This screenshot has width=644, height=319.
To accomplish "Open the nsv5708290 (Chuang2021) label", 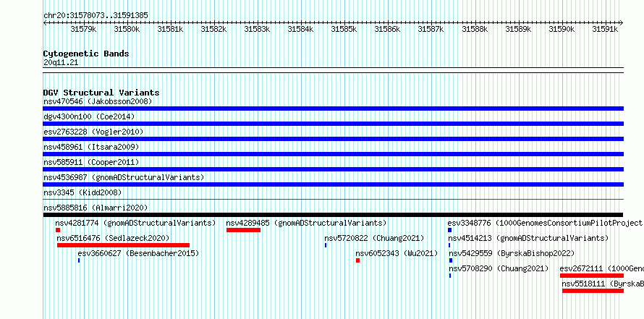I will coord(499,268).
